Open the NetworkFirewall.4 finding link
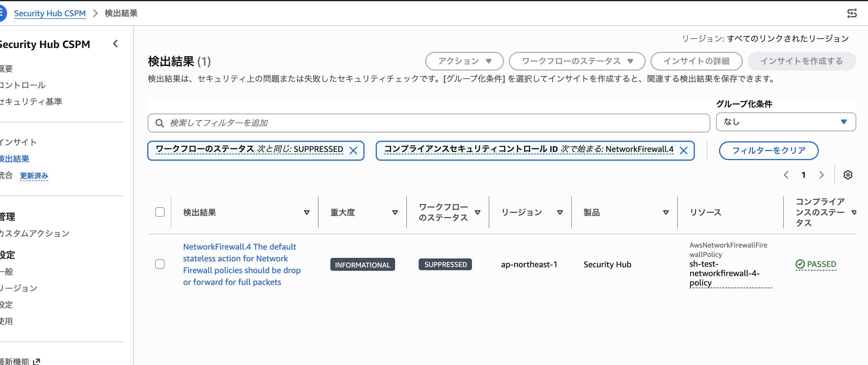The width and height of the screenshot is (868, 365). [242, 264]
